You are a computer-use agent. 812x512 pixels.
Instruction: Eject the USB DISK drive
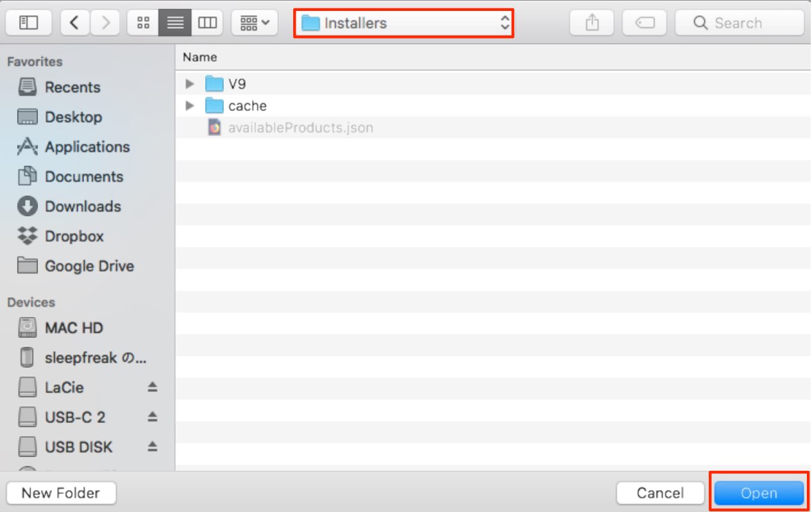coord(152,446)
